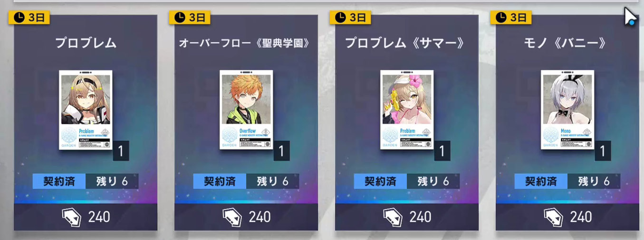Click the ticket currency icon on プロブレム card
Screen dimensions: 644x240
click(x=72, y=217)
